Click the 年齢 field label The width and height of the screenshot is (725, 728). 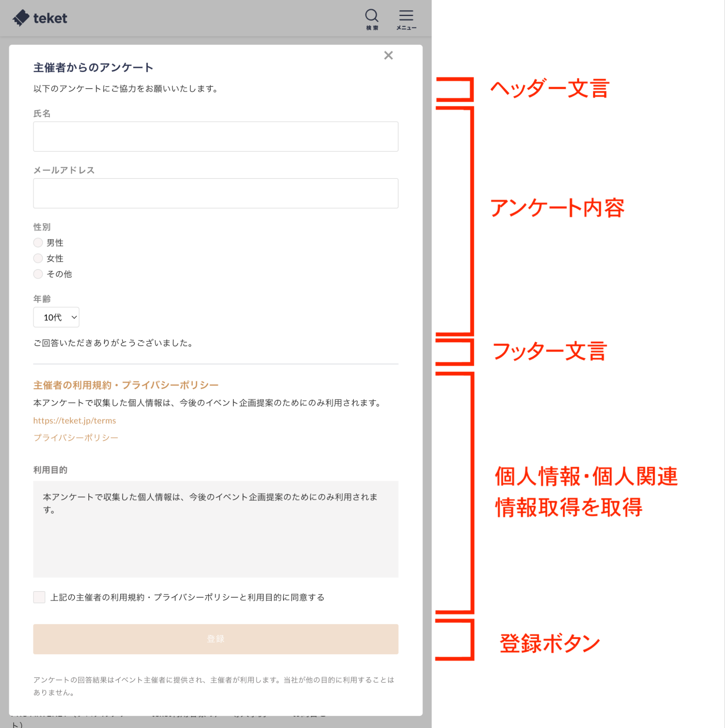42,299
